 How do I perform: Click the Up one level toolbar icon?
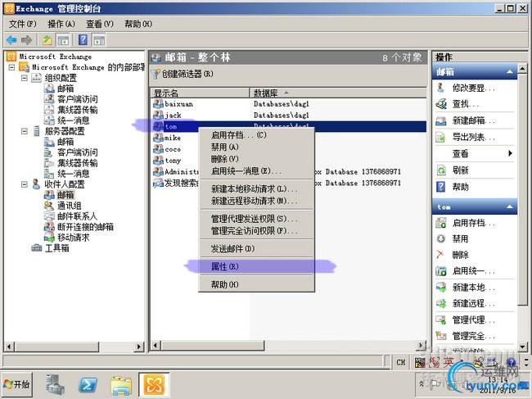point(47,40)
